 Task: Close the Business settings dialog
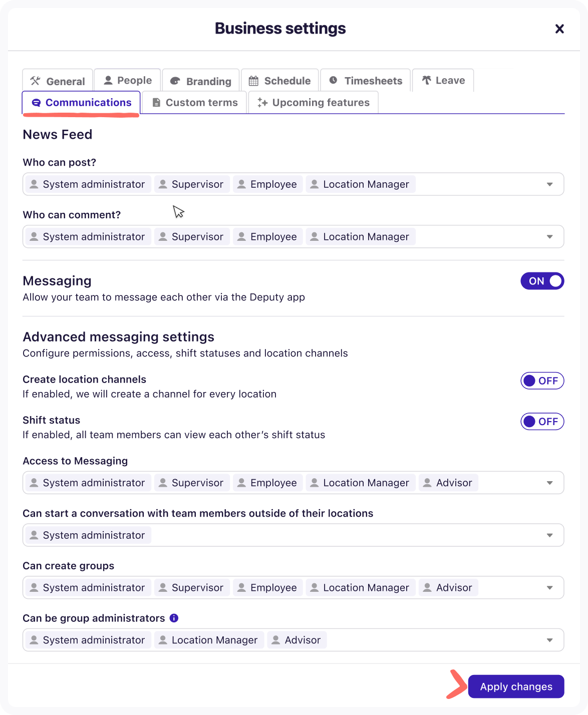[x=559, y=29]
